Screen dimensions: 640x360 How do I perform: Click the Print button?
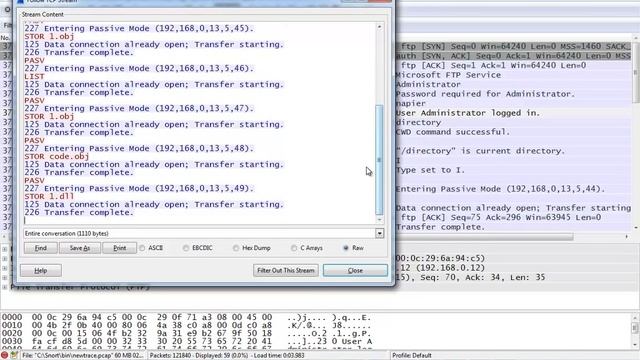120,248
